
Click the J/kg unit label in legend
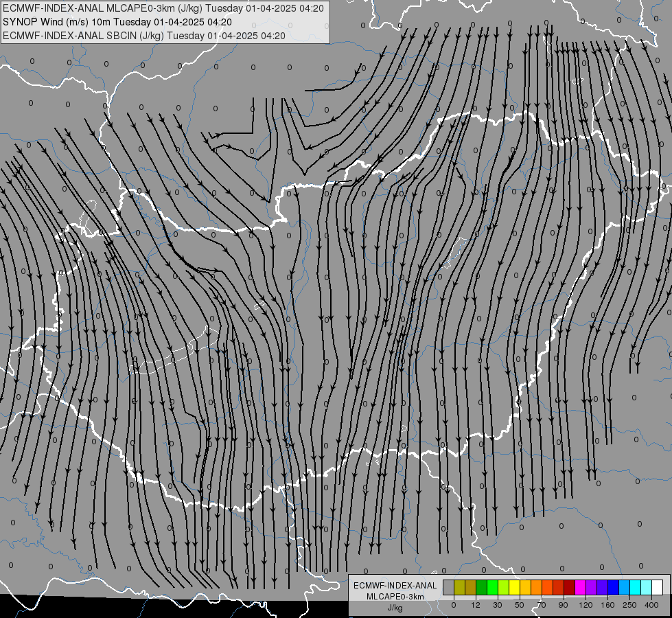[x=395, y=608]
